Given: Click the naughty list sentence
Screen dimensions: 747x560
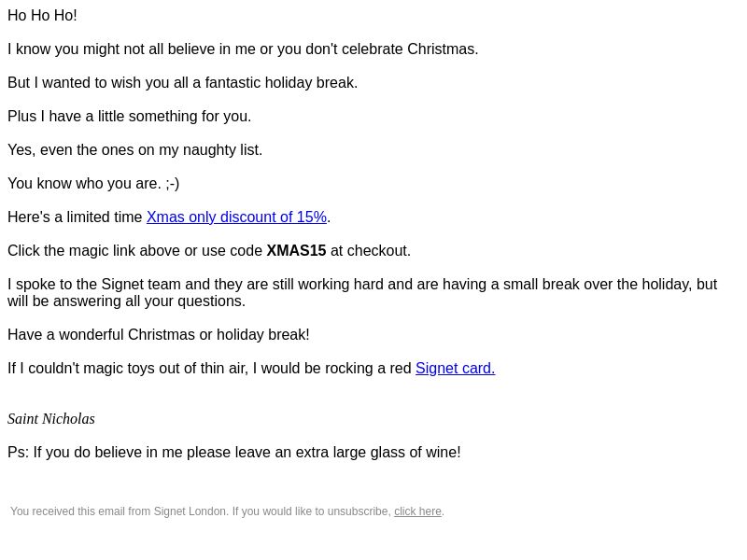Looking at the screenshot, I should [x=134, y=149].
